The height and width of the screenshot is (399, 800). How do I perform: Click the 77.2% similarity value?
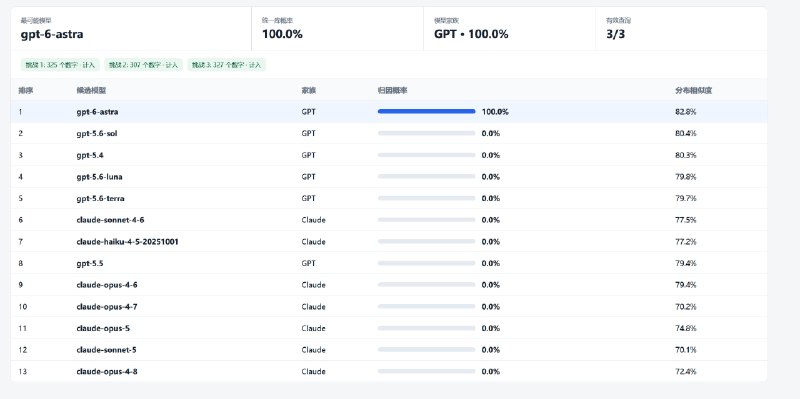point(686,241)
